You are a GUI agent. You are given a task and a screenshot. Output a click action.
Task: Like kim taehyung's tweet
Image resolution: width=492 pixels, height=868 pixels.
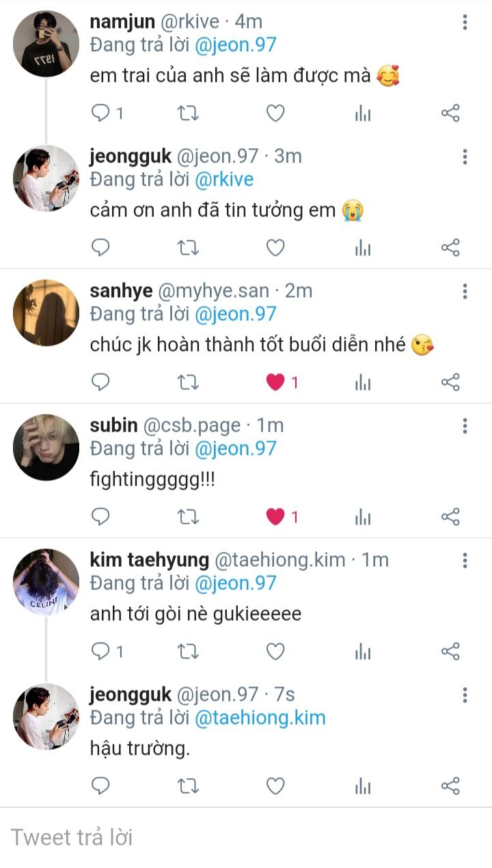[275, 652]
